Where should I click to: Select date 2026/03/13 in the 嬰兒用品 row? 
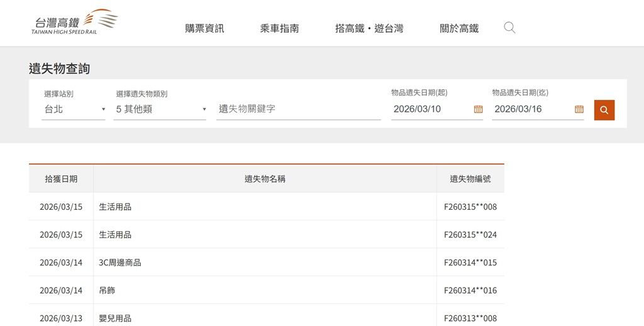(61, 318)
